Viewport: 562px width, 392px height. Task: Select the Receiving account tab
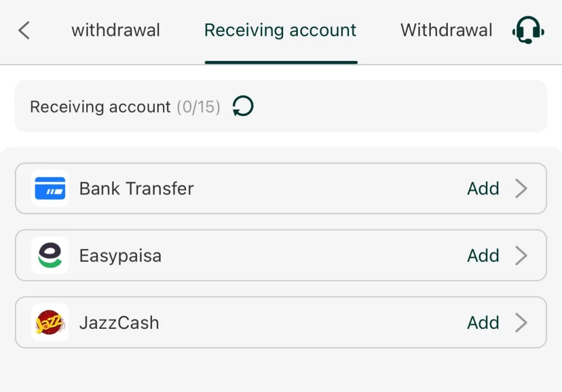pyautogui.click(x=280, y=30)
